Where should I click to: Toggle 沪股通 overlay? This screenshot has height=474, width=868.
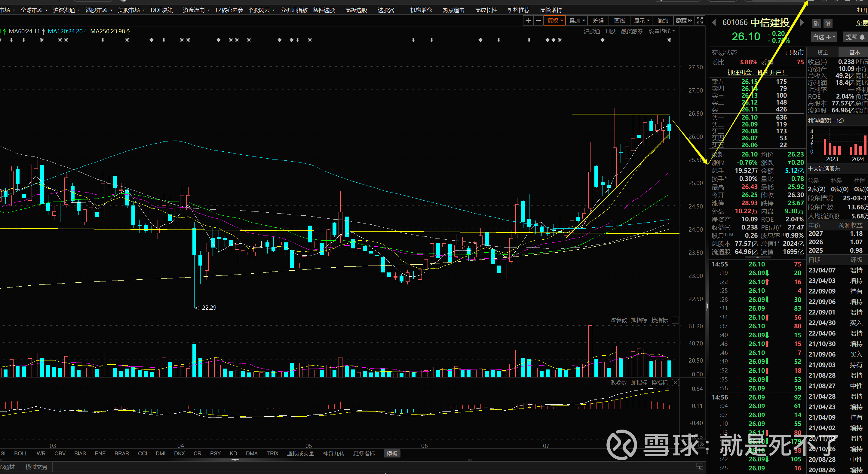[x=592, y=31]
